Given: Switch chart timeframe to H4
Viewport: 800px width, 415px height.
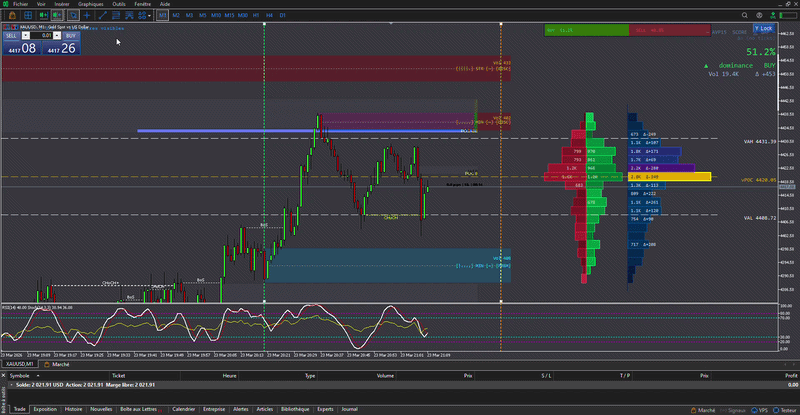Looking at the screenshot, I should click(269, 15).
